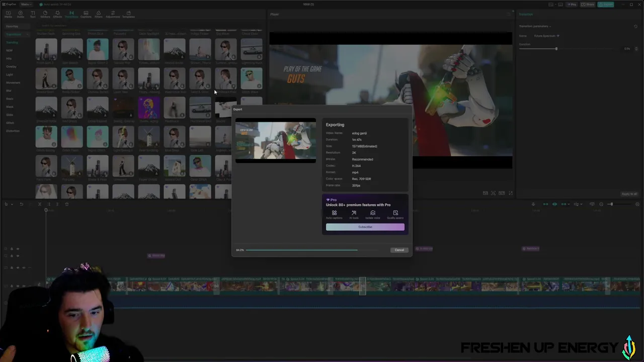Select the Blur category

coord(9,90)
